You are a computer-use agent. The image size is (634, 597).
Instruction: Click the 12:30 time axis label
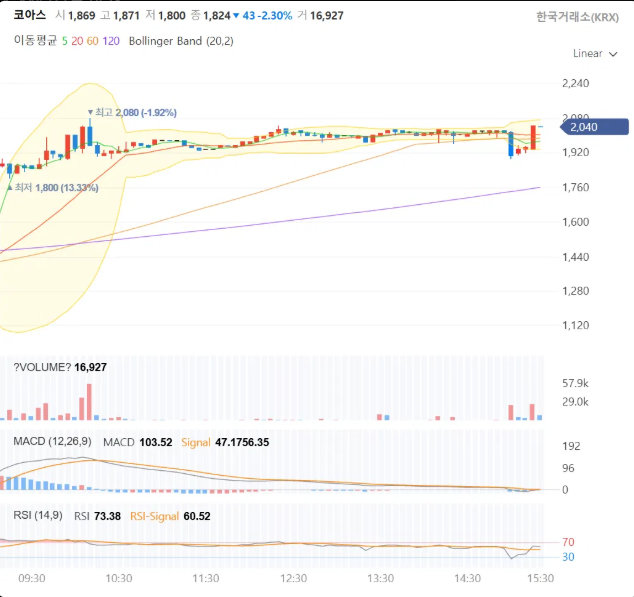[294, 578]
